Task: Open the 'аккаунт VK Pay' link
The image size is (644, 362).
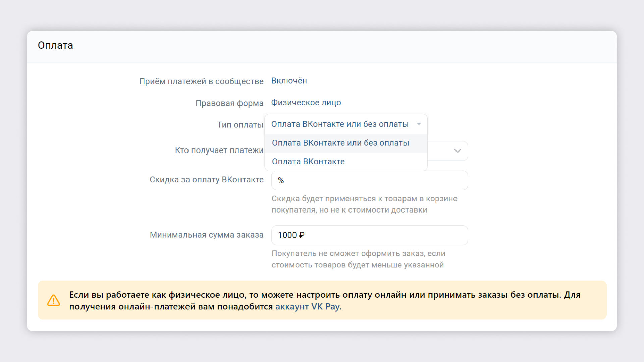Action: pos(307,307)
